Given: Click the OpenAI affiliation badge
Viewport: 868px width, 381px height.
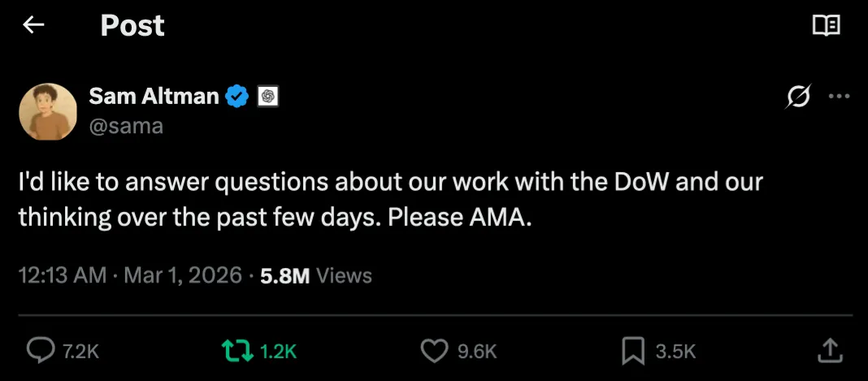Looking at the screenshot, I should click(x=268, y=97).
